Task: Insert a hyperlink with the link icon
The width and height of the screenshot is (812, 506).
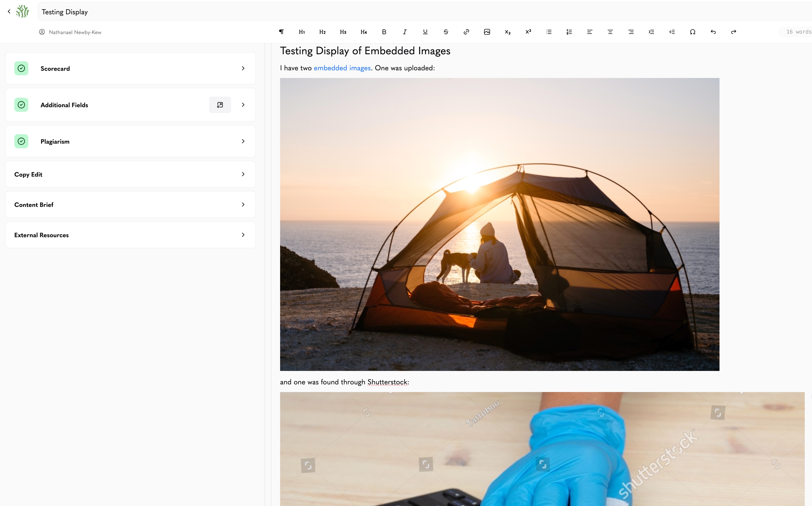Action: tap(466, 32)
